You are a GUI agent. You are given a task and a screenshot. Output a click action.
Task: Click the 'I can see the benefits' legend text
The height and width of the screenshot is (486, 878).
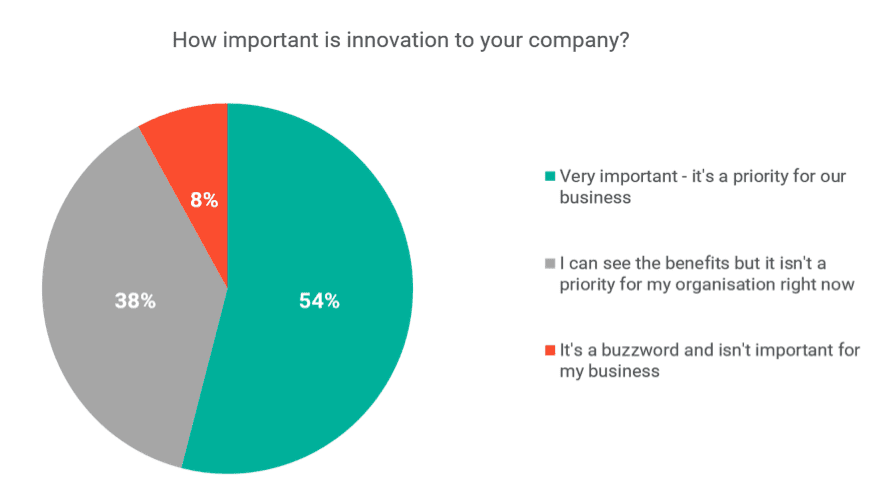(704, 273)
